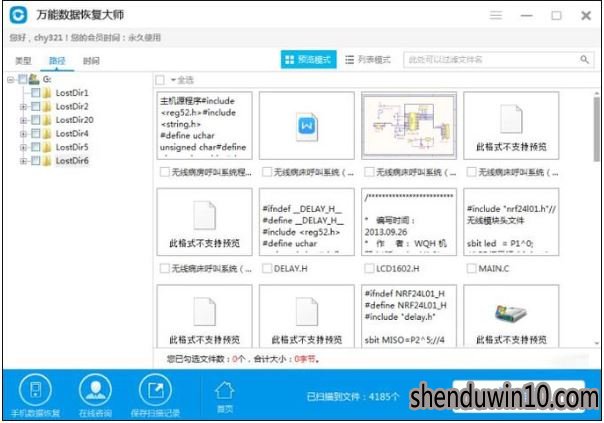Image resolution: width=604 pixels, height=423 pixels.
Task: Open the 路径 tab
Action: 57,60
